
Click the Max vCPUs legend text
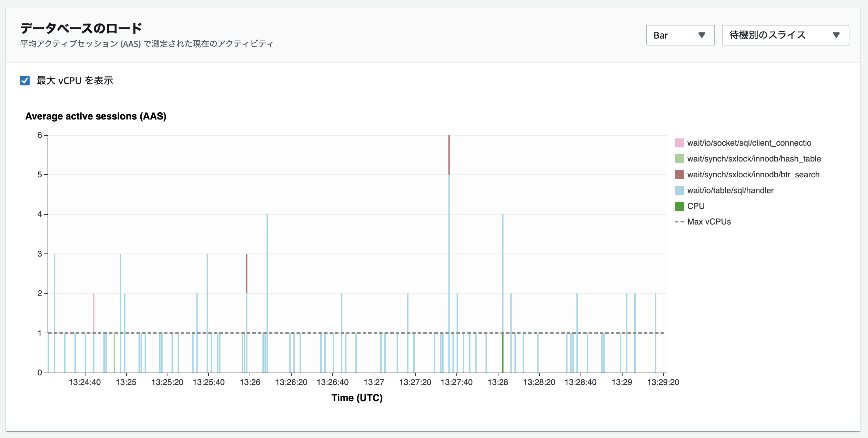pyautogui.click(x=709, y=222)
